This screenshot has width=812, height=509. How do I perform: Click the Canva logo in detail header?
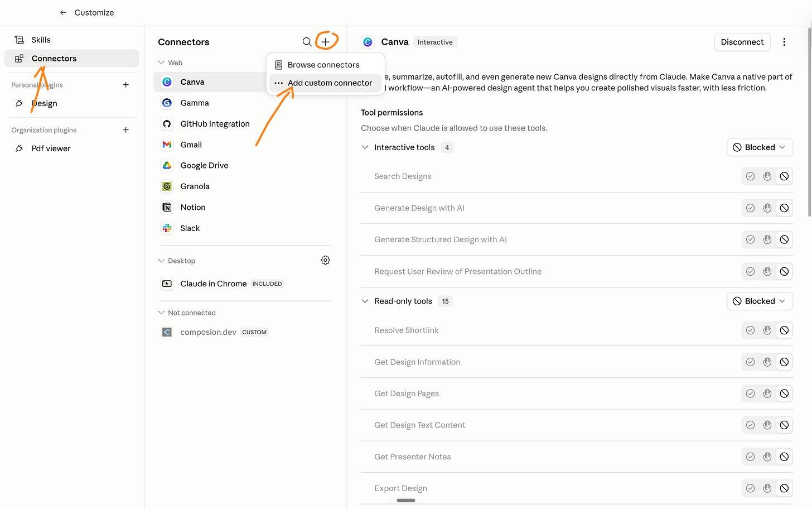click(368, 42)
